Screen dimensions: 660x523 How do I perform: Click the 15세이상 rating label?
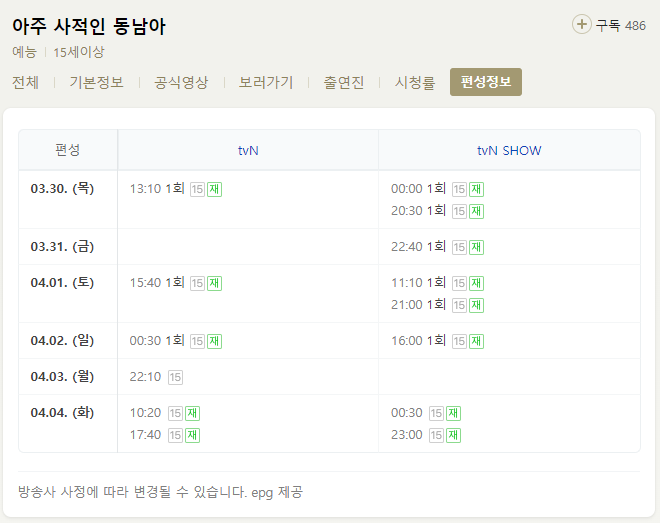coord(79,52)
